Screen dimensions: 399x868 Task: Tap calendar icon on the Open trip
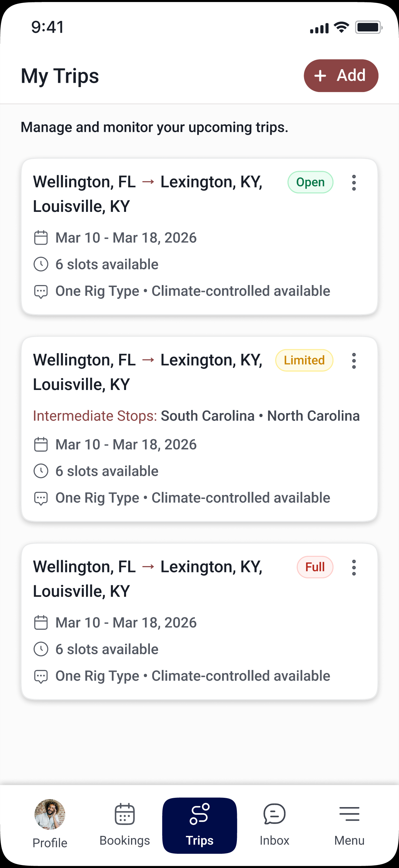[41, 238]
